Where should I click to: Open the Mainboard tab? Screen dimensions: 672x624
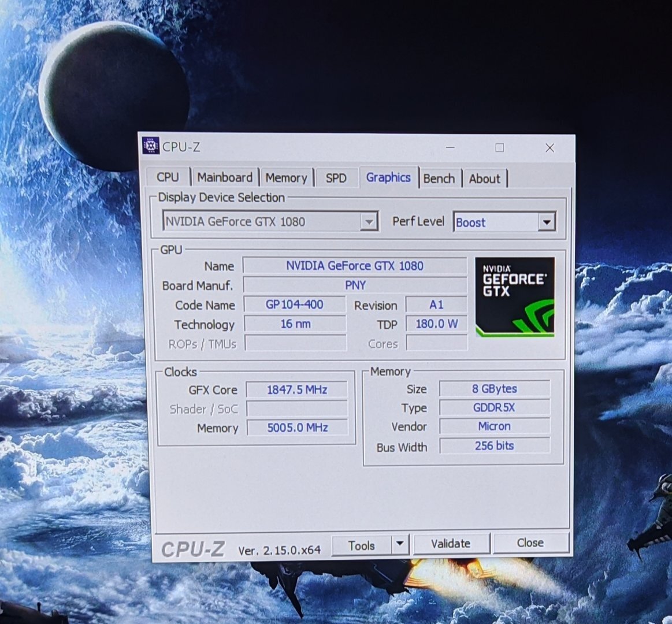pos(225,177)
